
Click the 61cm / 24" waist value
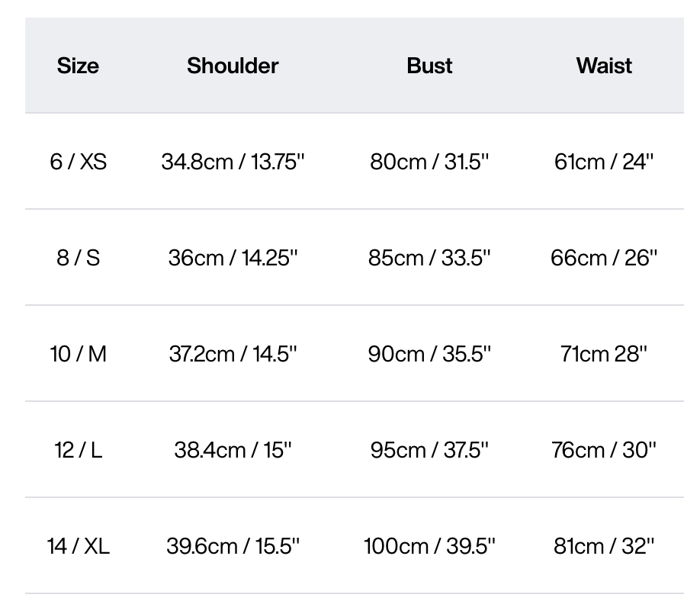pyautogui.click(x=604, y=162)
